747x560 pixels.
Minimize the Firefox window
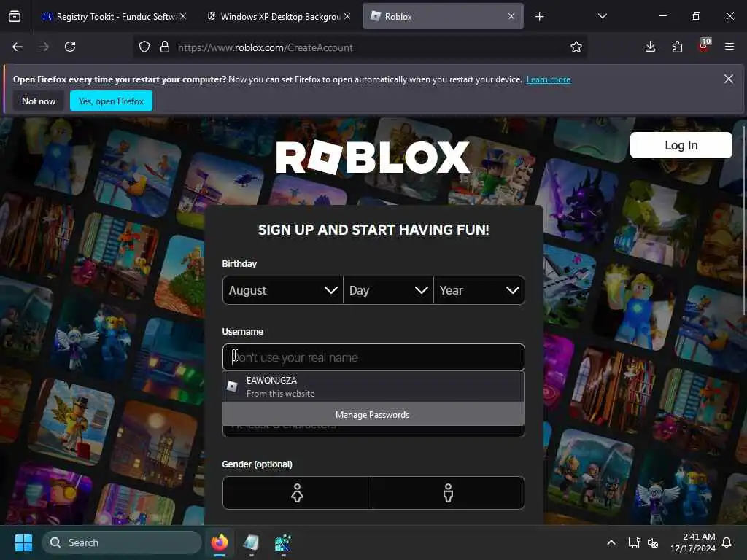point(662,16)
